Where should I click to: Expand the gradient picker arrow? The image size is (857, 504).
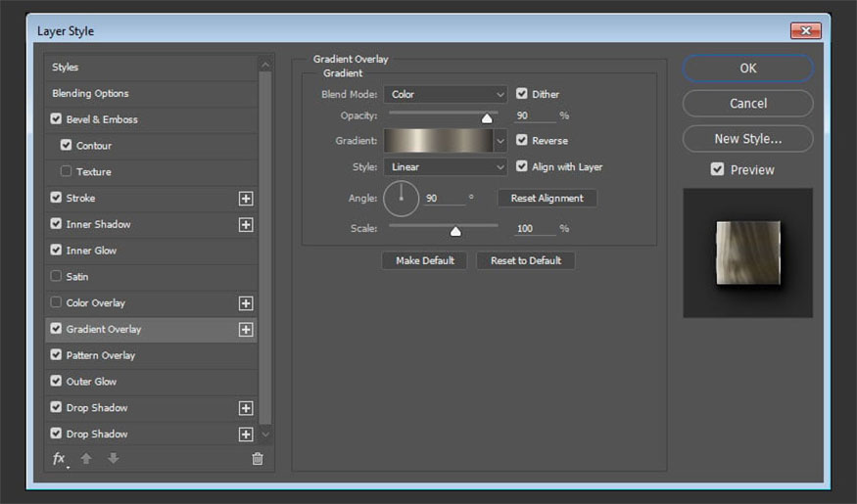click(x=500, y=141)
